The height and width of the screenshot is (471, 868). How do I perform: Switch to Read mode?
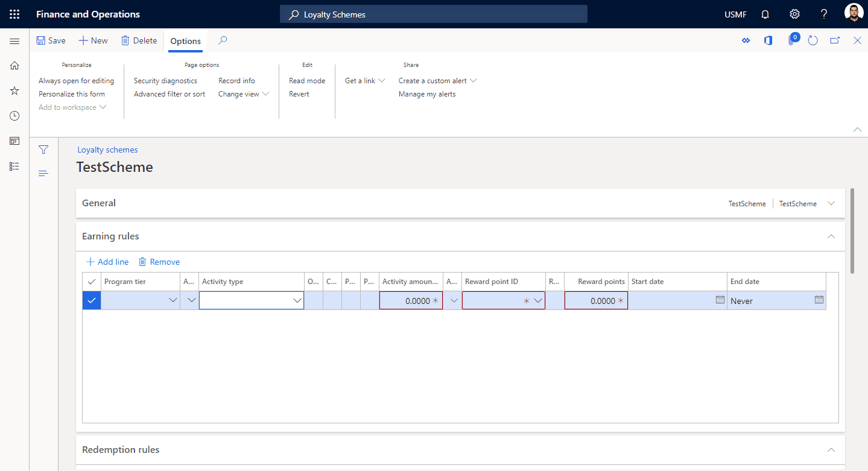point(307,81)
